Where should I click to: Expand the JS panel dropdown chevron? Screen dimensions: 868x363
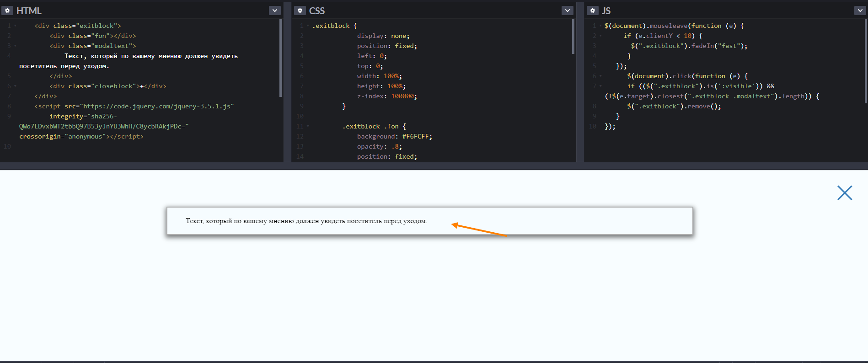(x=860, y=11)
